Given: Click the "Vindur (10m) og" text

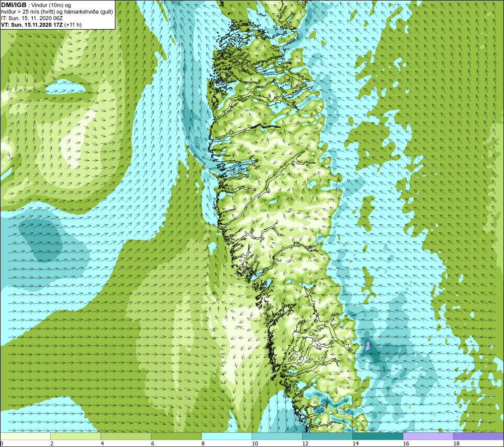Looking at the screenshot, I should click(51, 5).
